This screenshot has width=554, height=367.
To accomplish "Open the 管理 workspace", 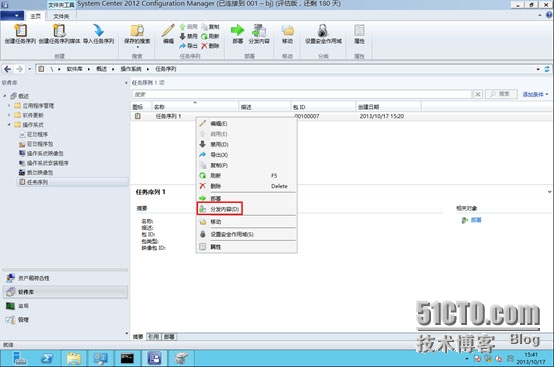I will [x=65, y=320].
